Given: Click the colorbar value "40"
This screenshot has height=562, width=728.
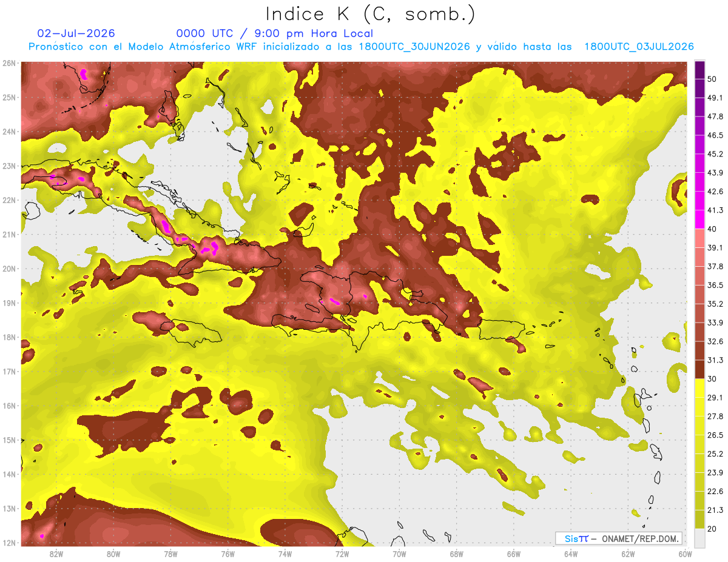Looking at the screenshot, I should pos(713,229).
